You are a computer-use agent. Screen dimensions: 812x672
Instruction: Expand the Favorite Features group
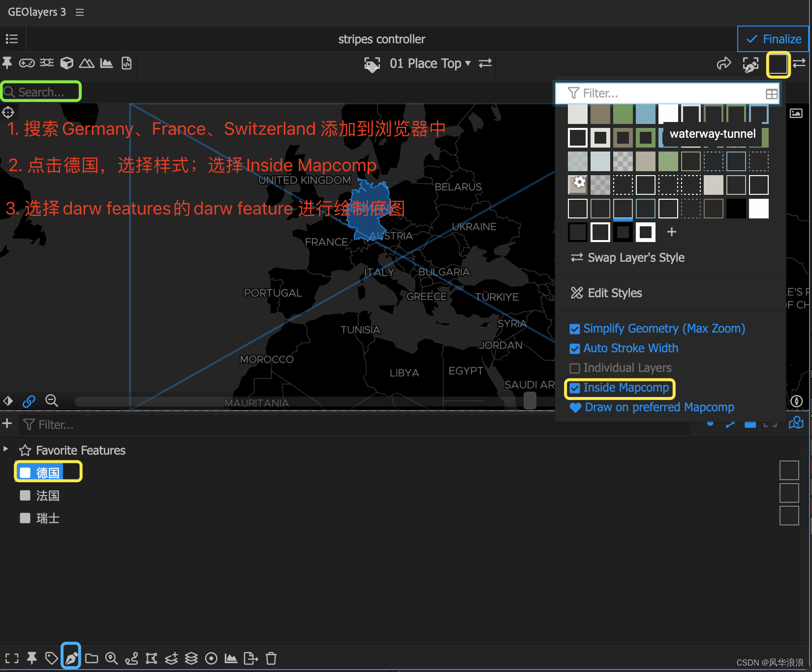6,449
